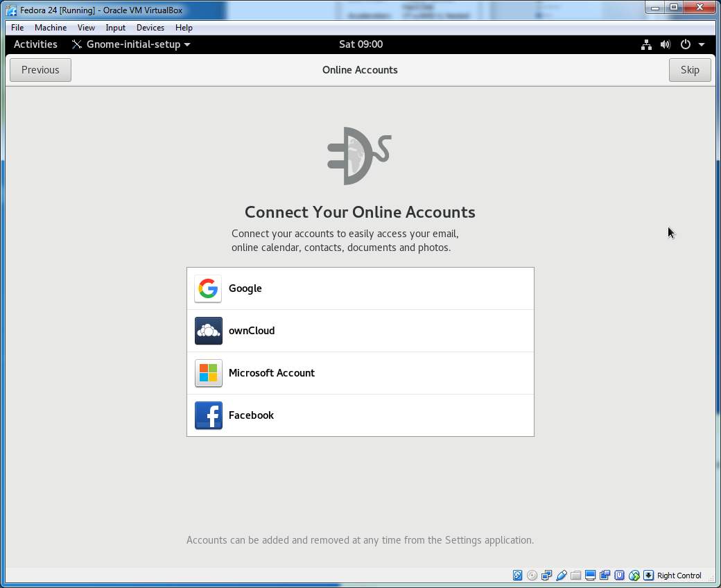Minimize the VirtualBox window

[655, 8]
